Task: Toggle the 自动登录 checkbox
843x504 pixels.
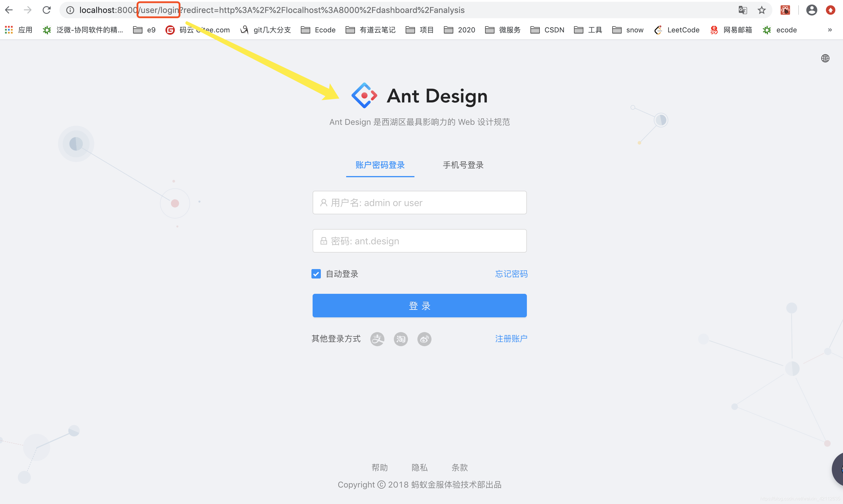Action: [316, 274]
